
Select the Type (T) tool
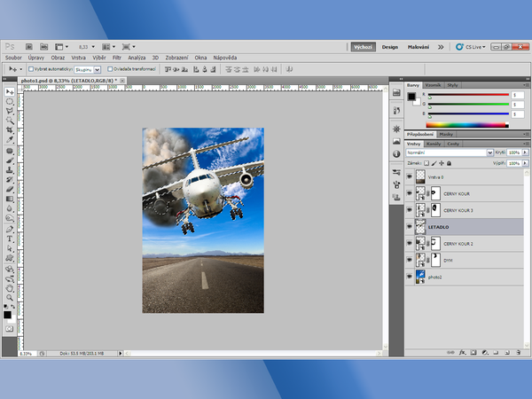[10, 239]
